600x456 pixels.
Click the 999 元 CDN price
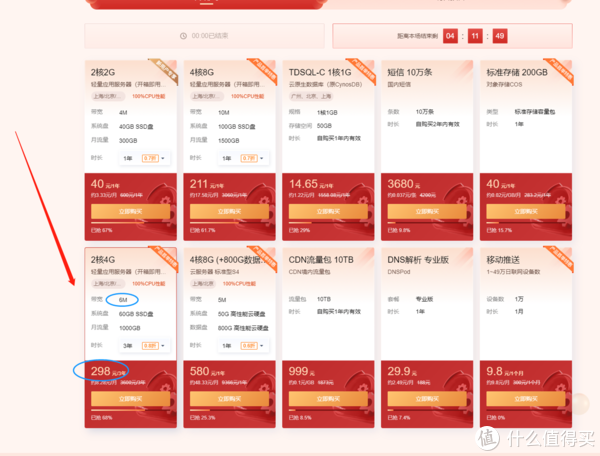[x=302, y=371]
